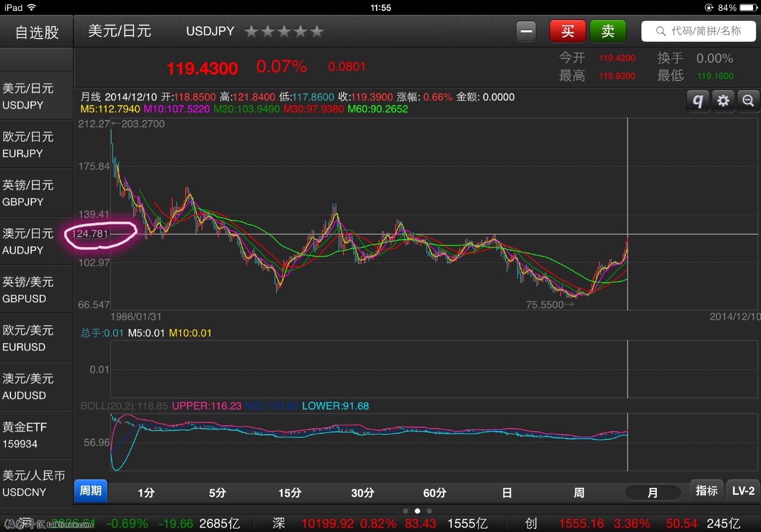Select 澳元/日元 AUDJPY in watchlist
This screenshot has width=761, height=532.
pos(37,241)
